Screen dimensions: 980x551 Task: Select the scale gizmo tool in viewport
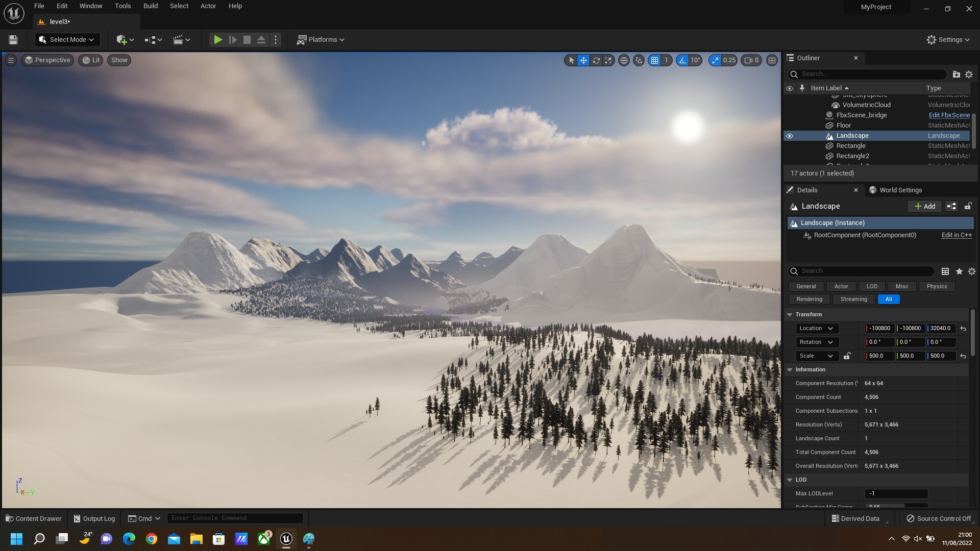(x=608, y=60)
